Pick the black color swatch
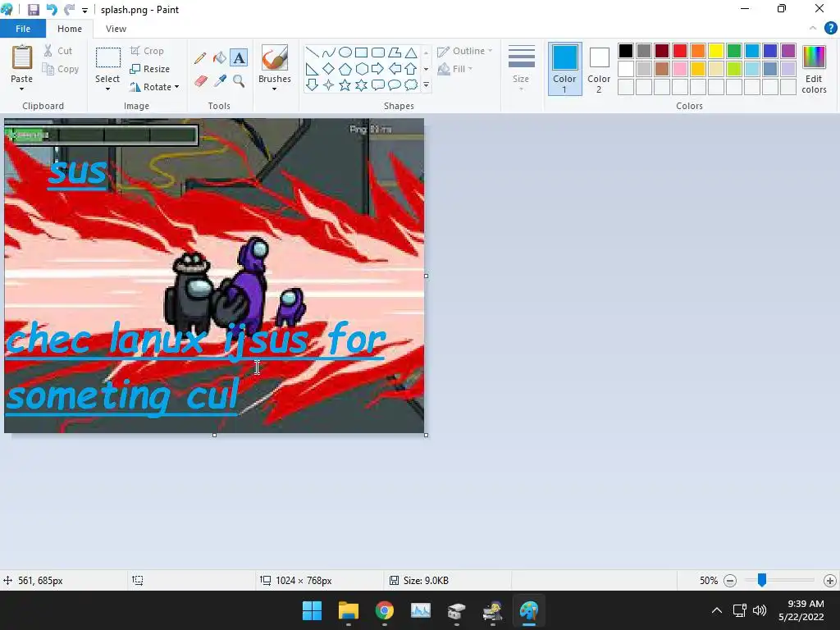Image resolution: width=840 pixels, height=630 pixels. pos(626,51)
